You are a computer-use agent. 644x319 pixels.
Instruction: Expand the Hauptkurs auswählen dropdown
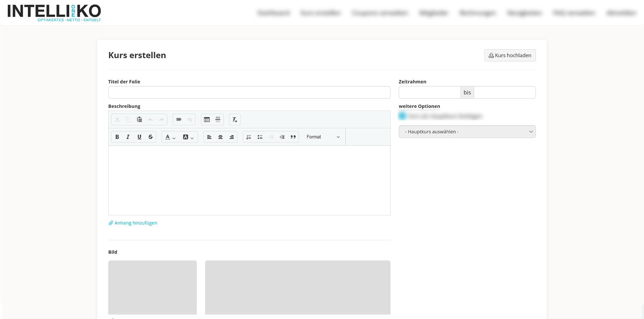[467, 132]
